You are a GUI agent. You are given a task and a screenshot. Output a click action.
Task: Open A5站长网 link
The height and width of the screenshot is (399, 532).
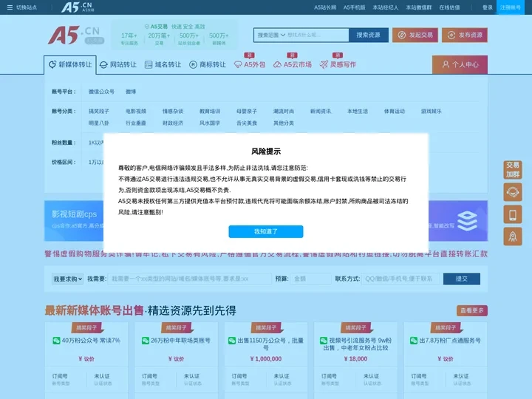coord(325,7)
